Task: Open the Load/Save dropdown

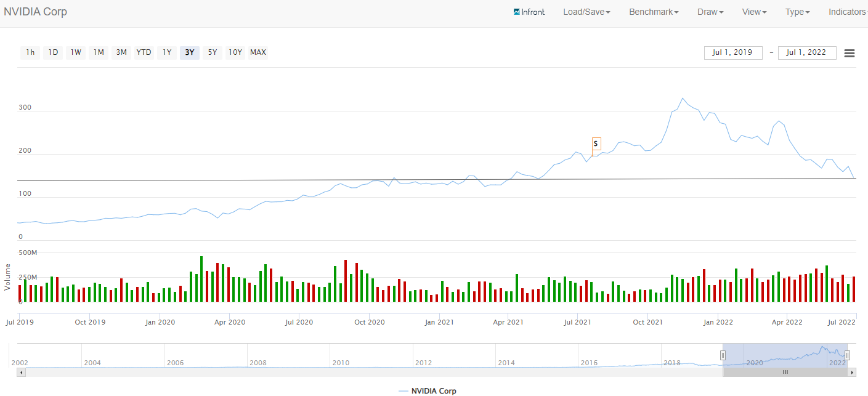Action: pos(586,12)
